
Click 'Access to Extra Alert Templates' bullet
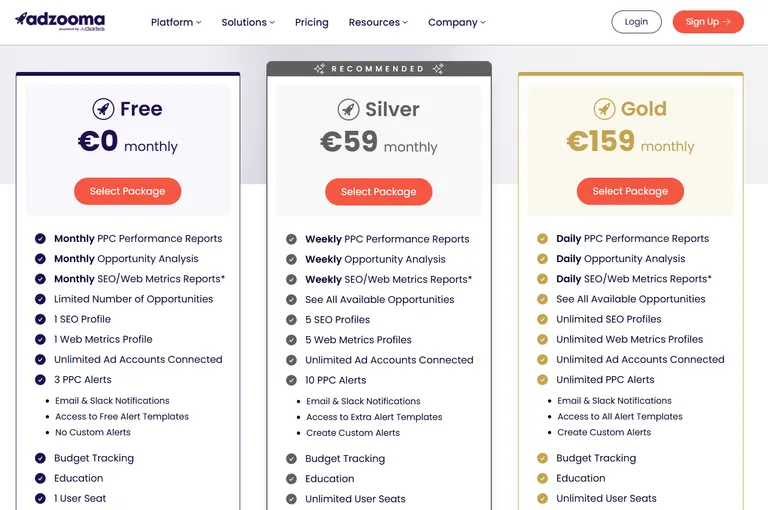[374, 417]
